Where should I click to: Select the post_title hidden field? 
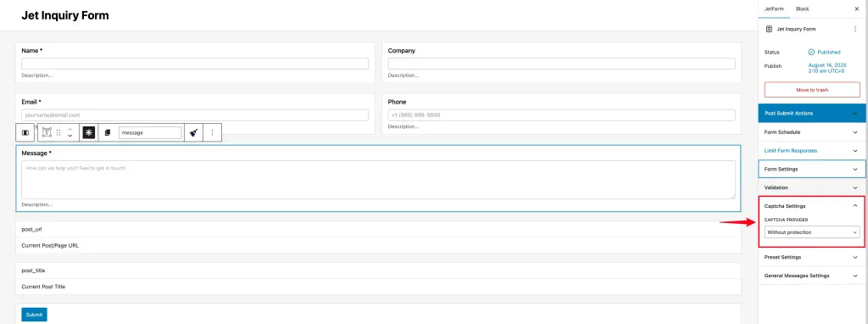click(379, 271)
